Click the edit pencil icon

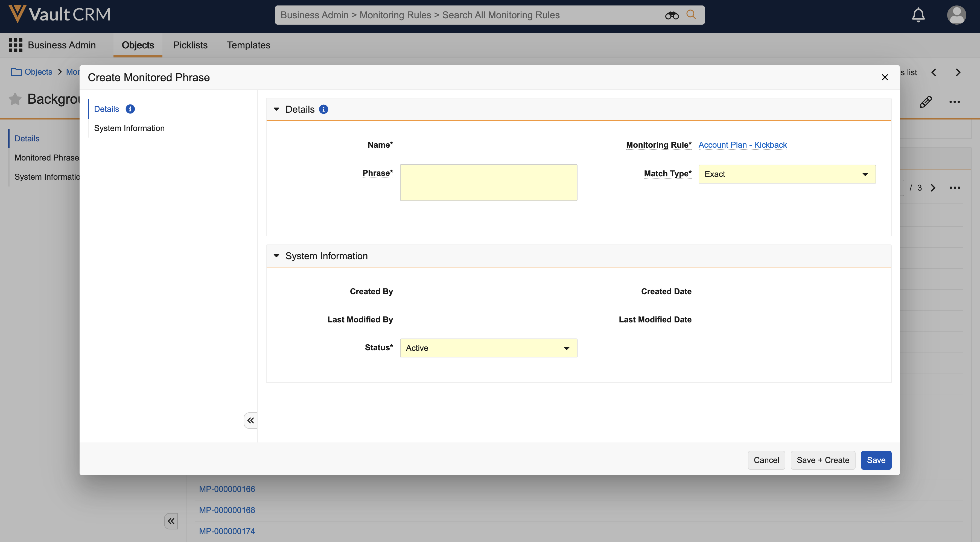926,101
